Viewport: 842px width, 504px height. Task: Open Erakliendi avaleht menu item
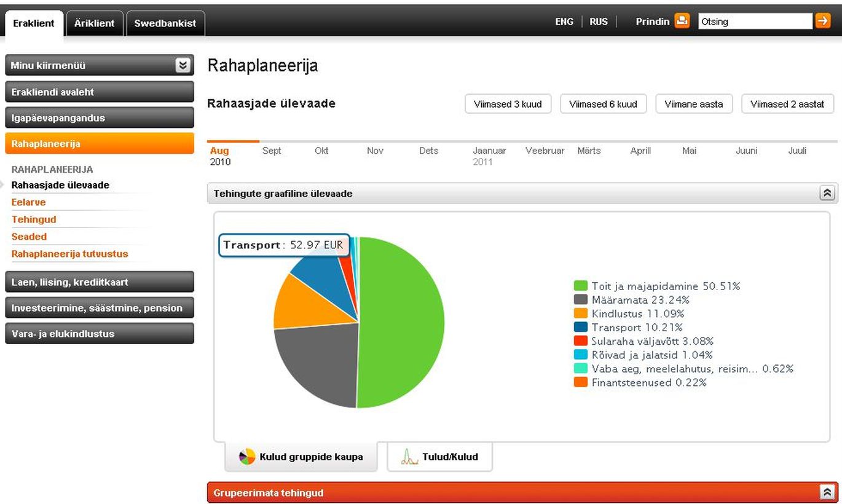pos(100,92)
